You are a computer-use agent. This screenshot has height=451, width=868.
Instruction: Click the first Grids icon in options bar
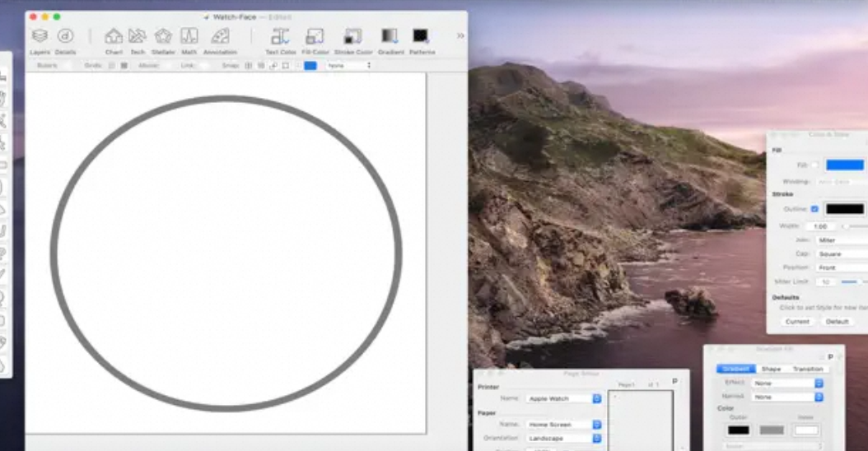(112, 65)
